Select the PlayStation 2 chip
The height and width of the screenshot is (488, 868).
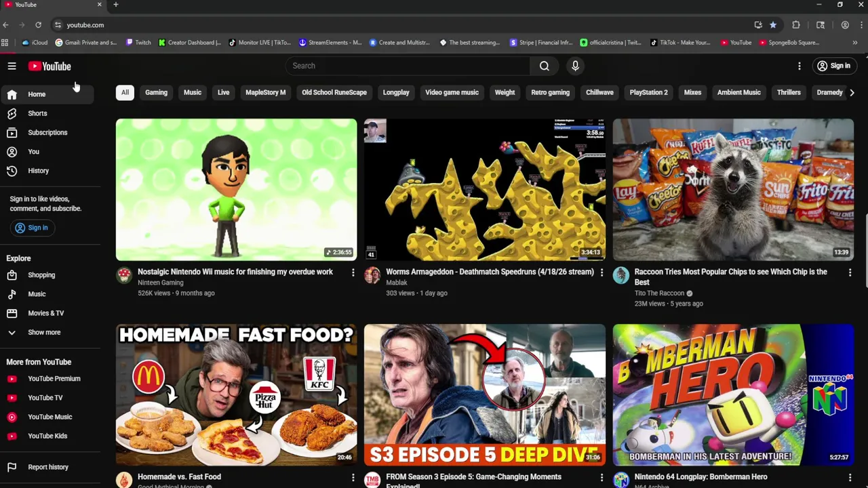[648, 92]
